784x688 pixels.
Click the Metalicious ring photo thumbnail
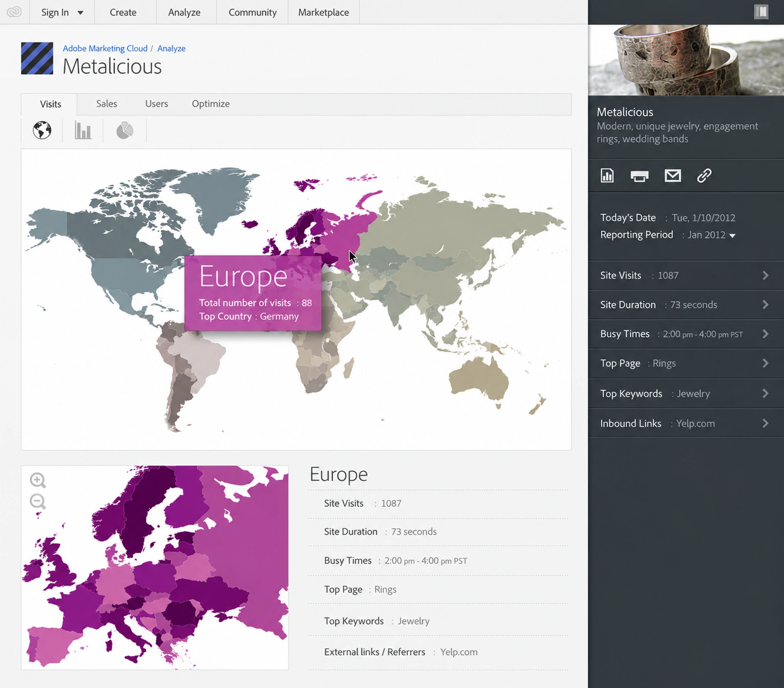[x=686, y=60]
